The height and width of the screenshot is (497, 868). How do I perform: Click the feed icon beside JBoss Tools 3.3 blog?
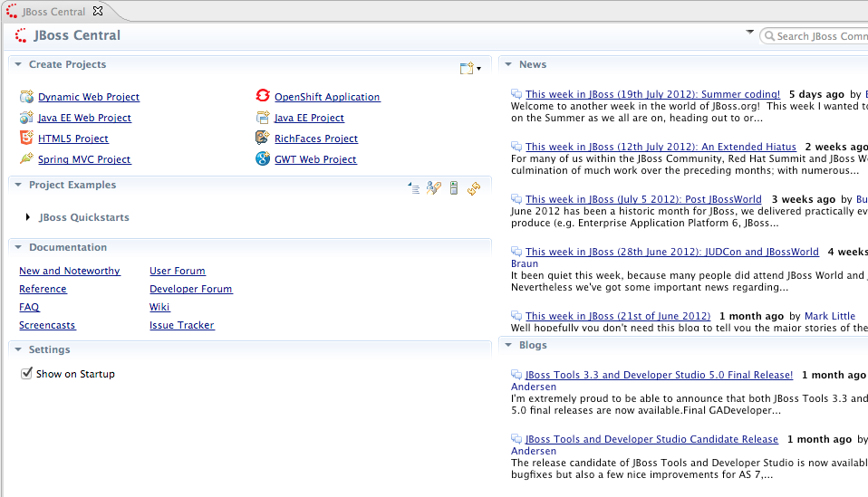pos(516,374)
